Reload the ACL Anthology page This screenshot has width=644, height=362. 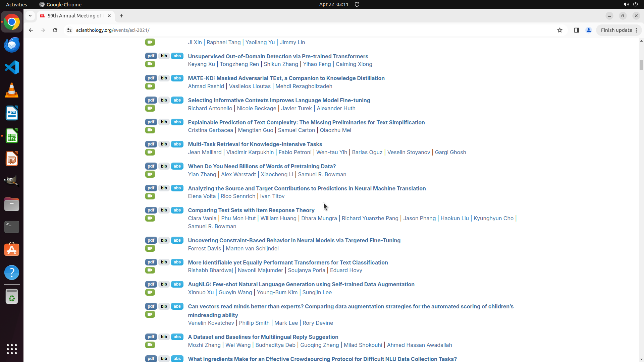click(x=55, y=30)
